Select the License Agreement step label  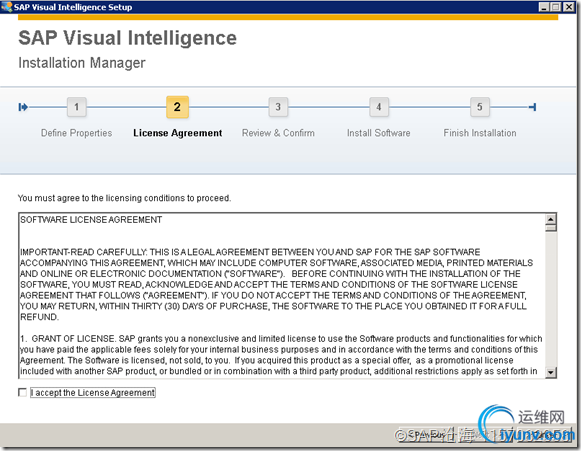(177, 133)
